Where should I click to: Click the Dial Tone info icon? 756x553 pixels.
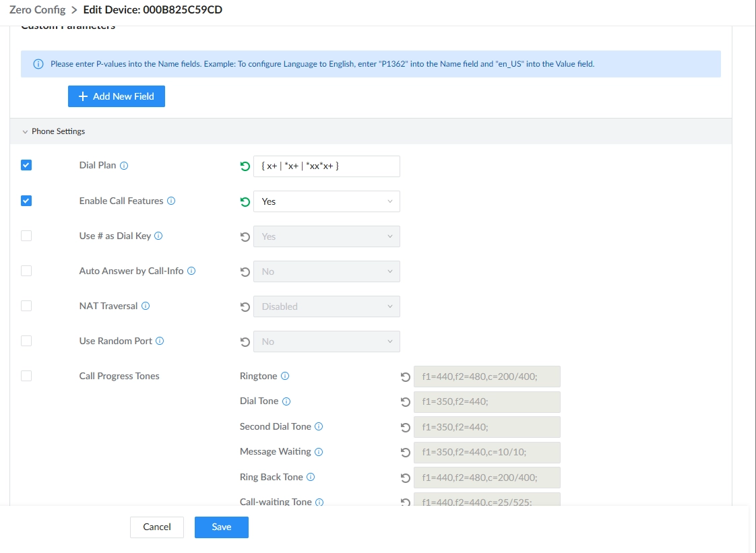click(286, 401)
